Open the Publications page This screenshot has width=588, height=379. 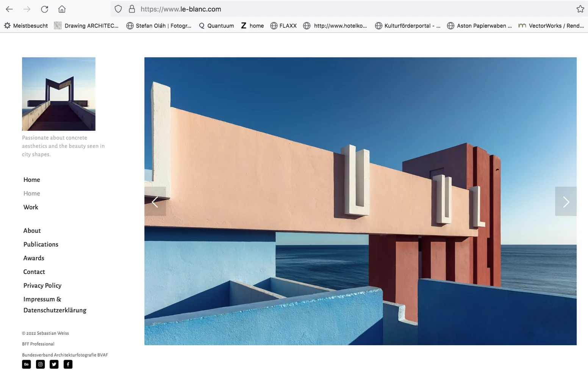pos(41,244)
